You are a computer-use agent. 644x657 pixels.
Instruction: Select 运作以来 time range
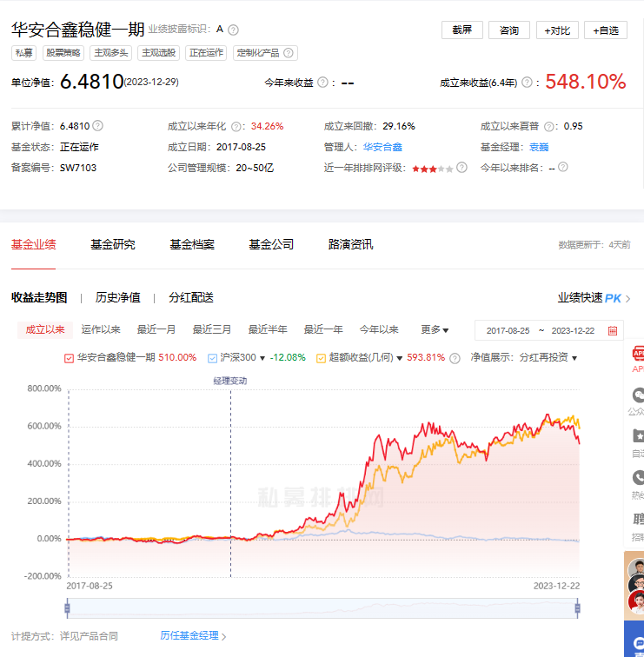[x=101, y=329]
